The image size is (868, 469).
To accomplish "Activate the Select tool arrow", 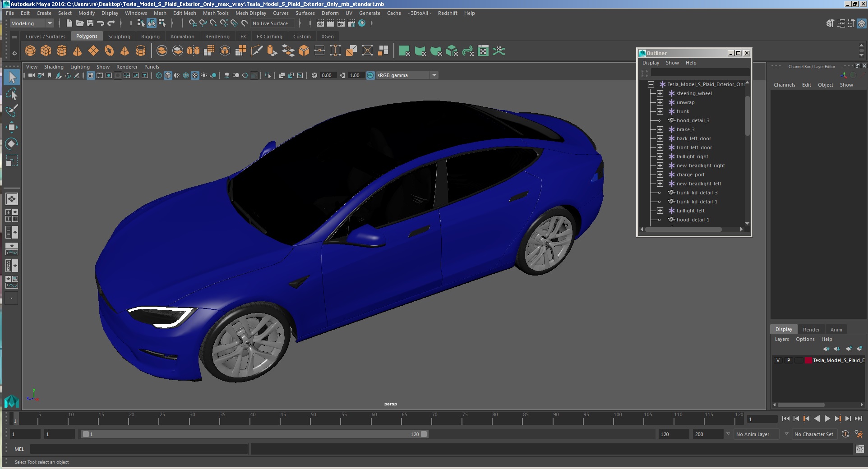I will point(12,77).
